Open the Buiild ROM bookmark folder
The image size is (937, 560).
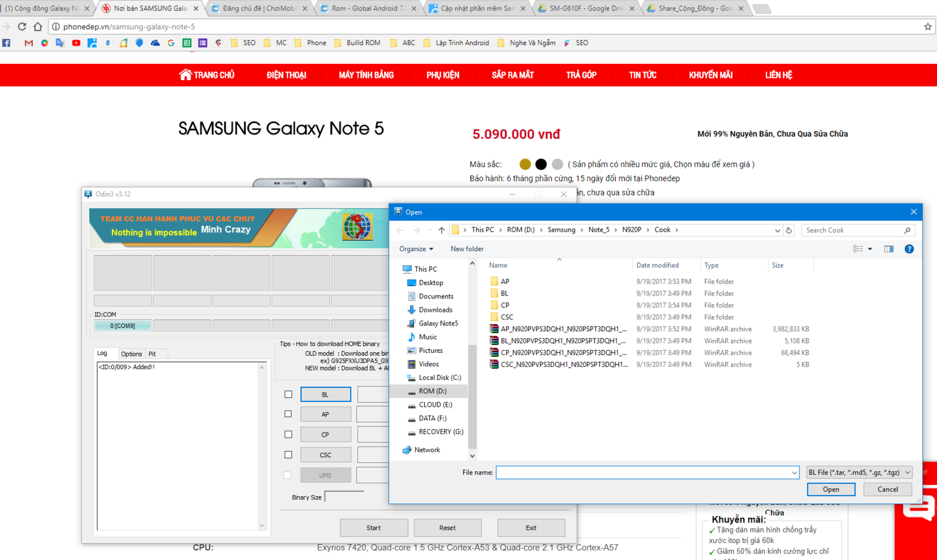point(357,43)
